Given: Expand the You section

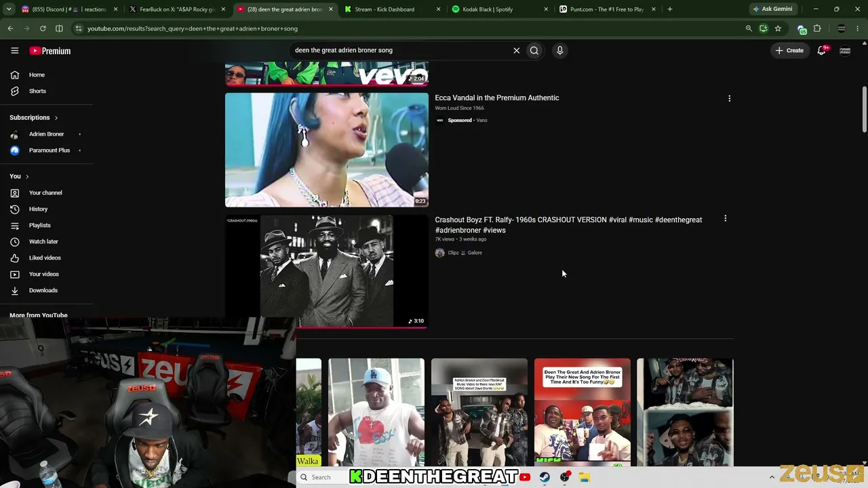Looking at the screenshot, I should [19, 176].
